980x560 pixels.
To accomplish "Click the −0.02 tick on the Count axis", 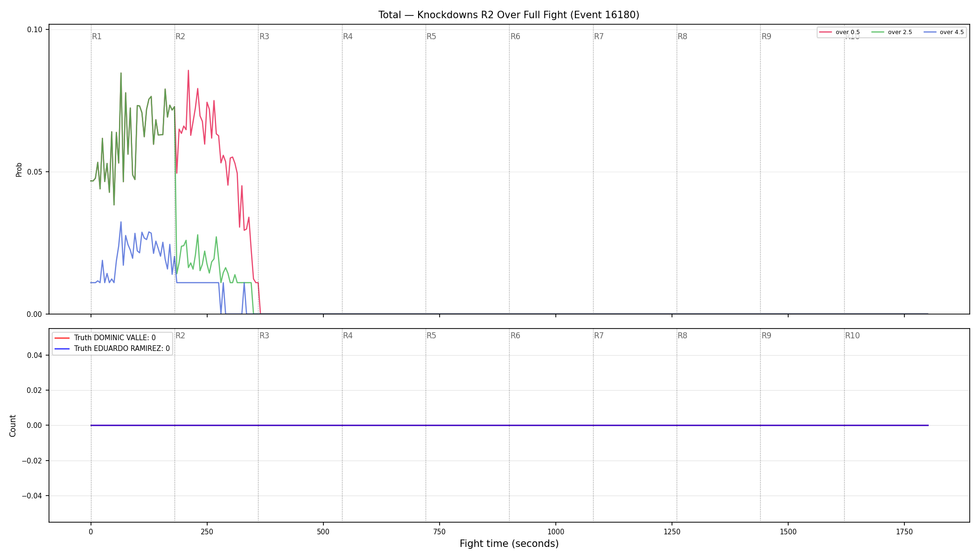I will click(x=32, y=461).
